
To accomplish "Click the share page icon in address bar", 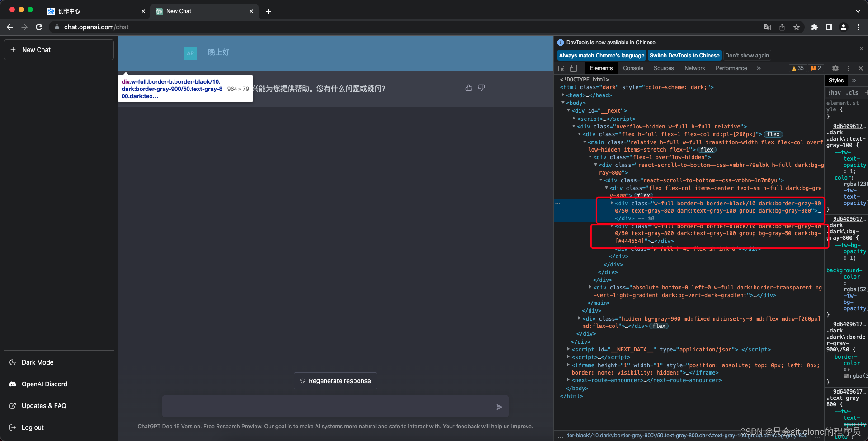I will pos(782,27).
